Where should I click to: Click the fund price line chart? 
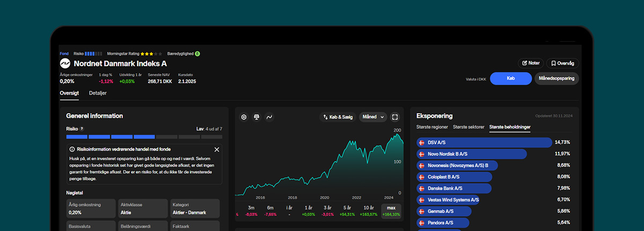pyautogui.click(x=320, y=164)
